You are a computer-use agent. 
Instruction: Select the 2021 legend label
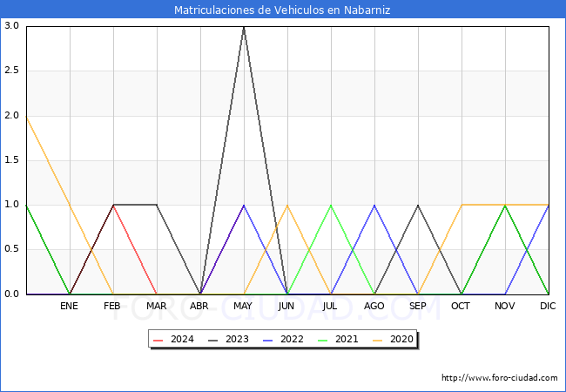(347, 340)
